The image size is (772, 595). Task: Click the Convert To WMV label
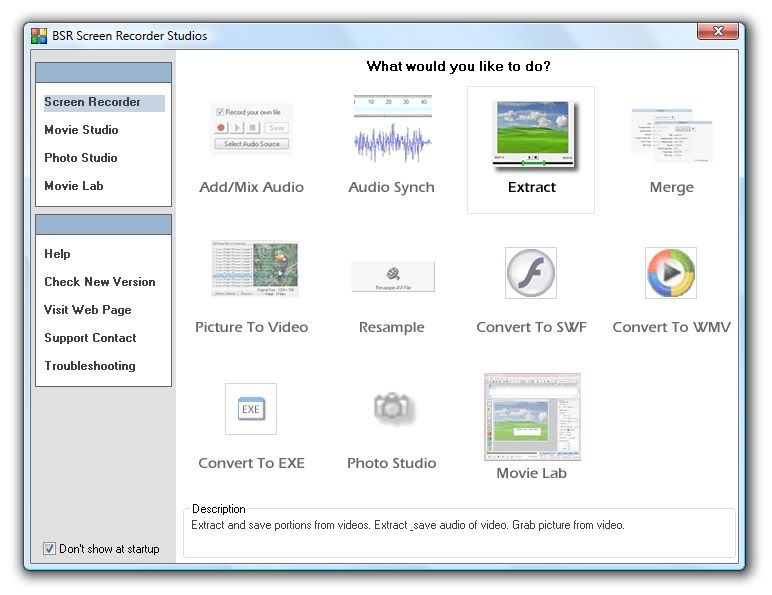click(672, 328)
